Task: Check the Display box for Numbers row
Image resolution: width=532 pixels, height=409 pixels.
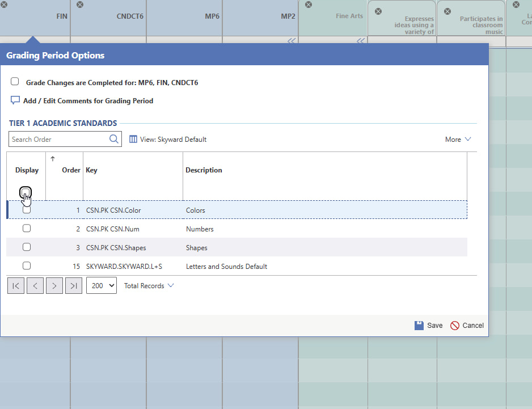Action: coord(27,228)
